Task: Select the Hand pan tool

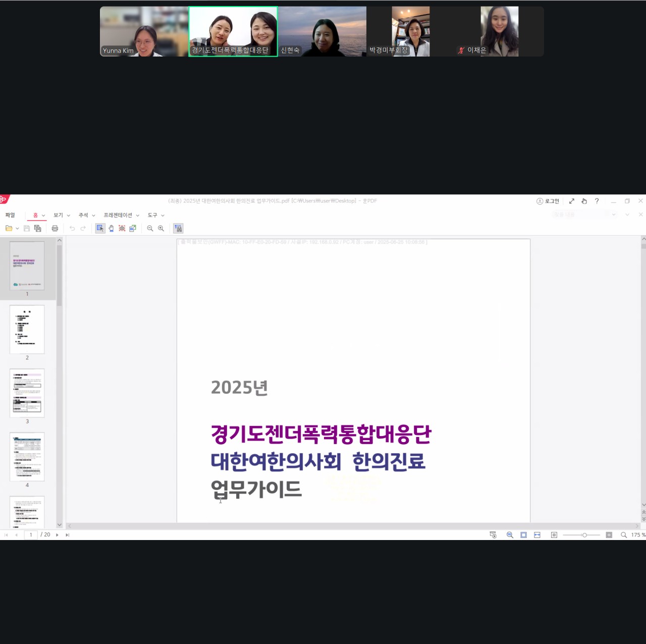Action: (111, 229)
